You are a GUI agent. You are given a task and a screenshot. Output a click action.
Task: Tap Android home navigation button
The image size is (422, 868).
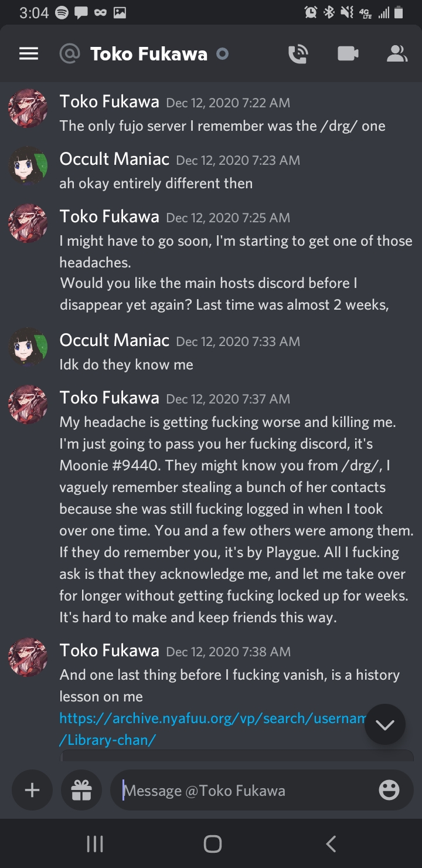coord(212,844)
